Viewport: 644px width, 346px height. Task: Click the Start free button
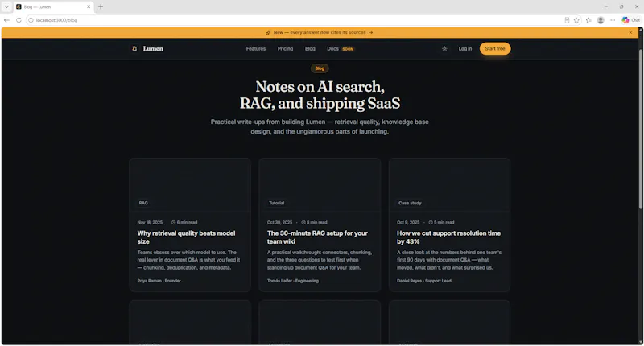(x=495, y=49)
